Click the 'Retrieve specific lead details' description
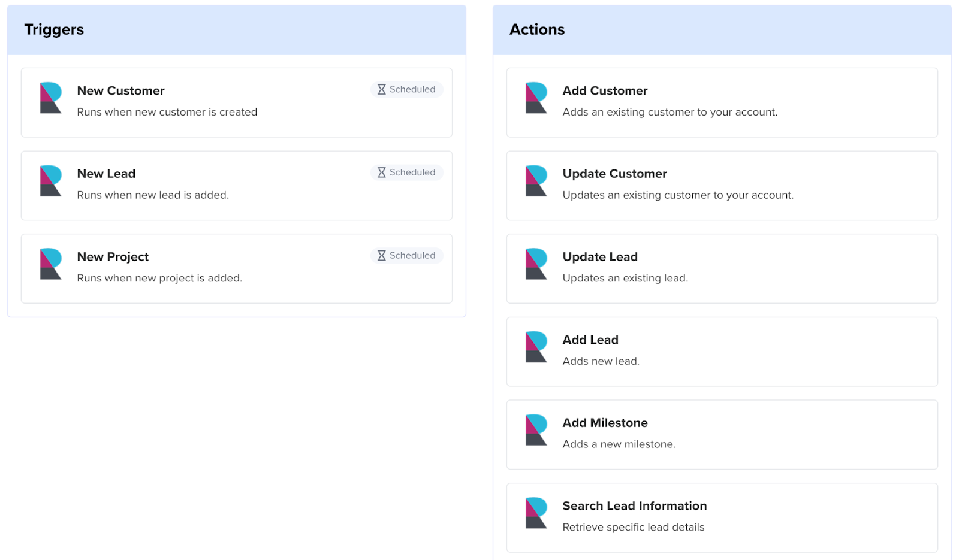The height and width of the screenshot is (560, 959). coord(633,528)
